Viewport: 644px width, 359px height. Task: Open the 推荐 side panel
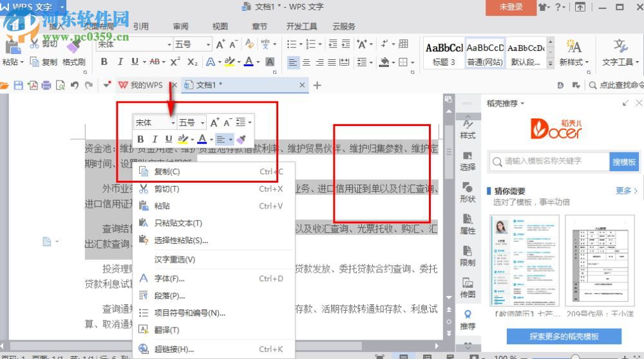click(x=468, y=320)
